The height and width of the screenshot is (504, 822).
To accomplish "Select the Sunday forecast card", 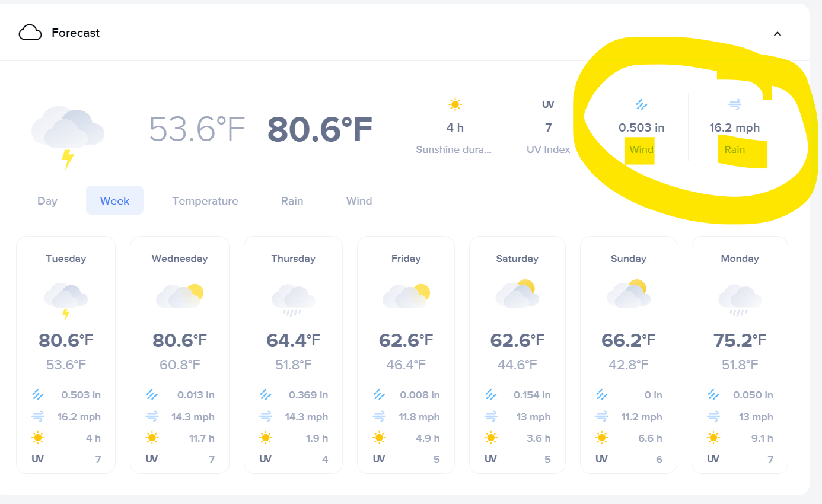I will pos(628,355).
